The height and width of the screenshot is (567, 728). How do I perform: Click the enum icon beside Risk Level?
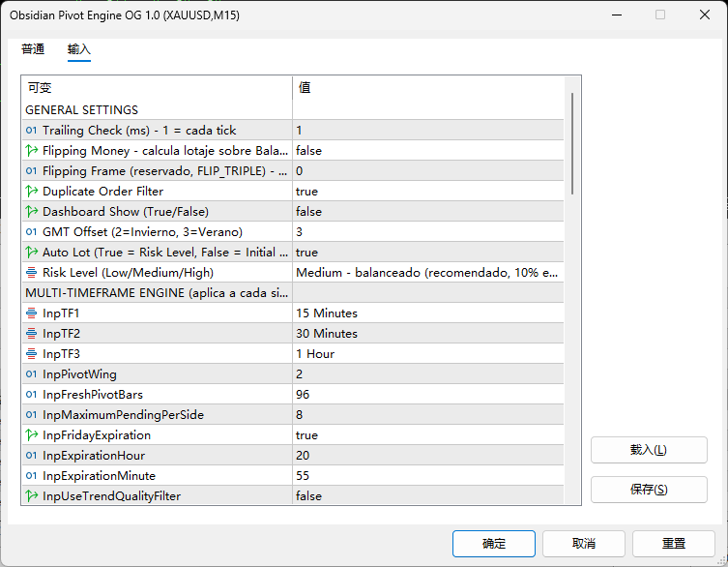click(x=31, y=272)
